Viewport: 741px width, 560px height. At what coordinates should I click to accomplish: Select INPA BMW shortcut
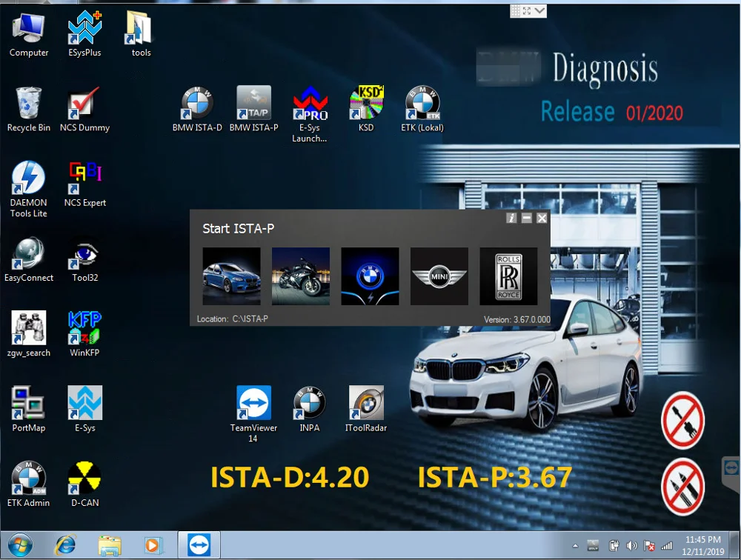(310, 409)
